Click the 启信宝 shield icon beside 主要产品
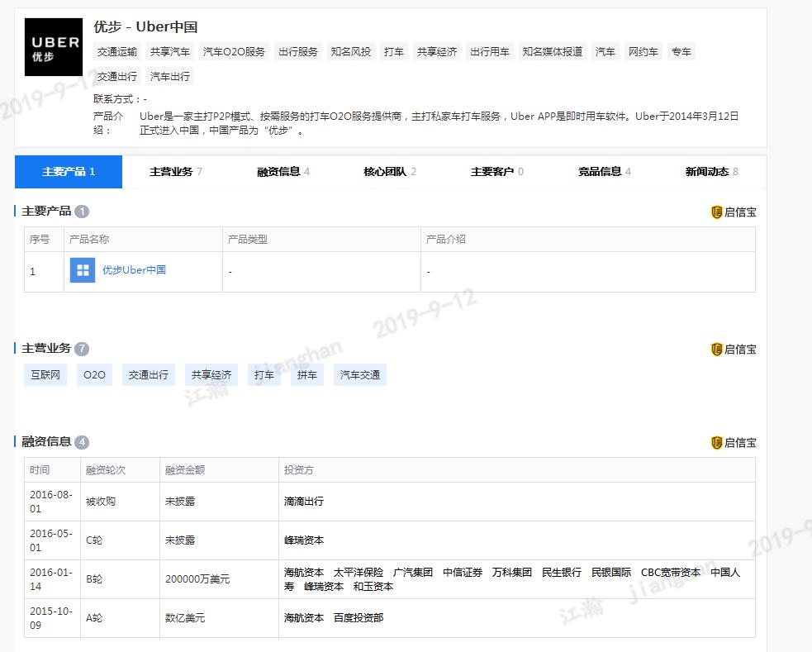The image size is (812, 652). pos(717,212)
